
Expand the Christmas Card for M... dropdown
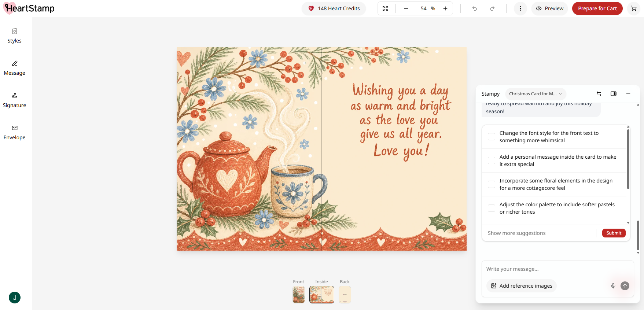pyautogui.click(x=536, y=94)
